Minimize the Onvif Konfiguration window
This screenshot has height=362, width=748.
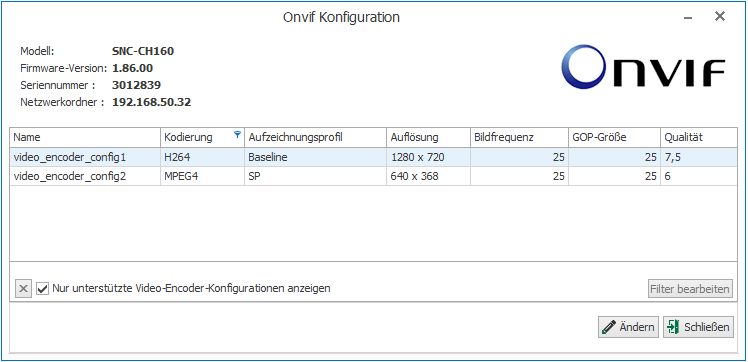(x=688, y=18)
